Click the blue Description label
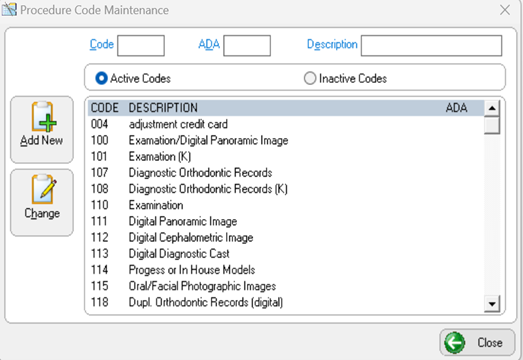This screenshot has height=360, width=523. 332,44
